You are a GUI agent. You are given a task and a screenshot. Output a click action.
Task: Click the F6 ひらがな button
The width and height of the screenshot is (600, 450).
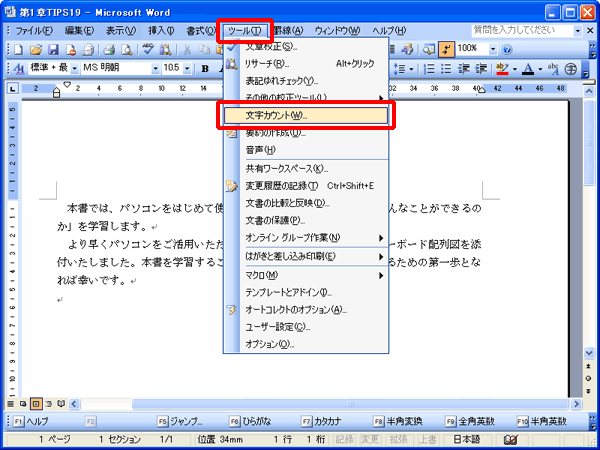(x=250, y=422)
